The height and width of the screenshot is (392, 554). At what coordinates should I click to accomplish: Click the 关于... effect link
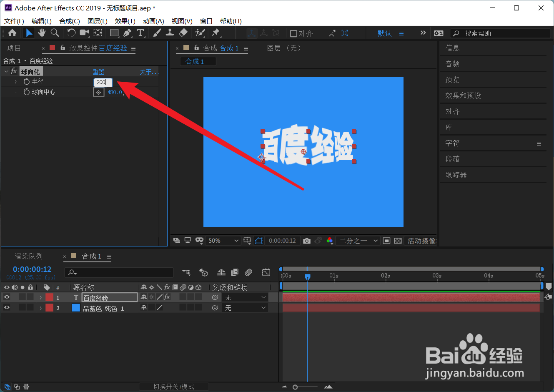[x=149, y=72]
